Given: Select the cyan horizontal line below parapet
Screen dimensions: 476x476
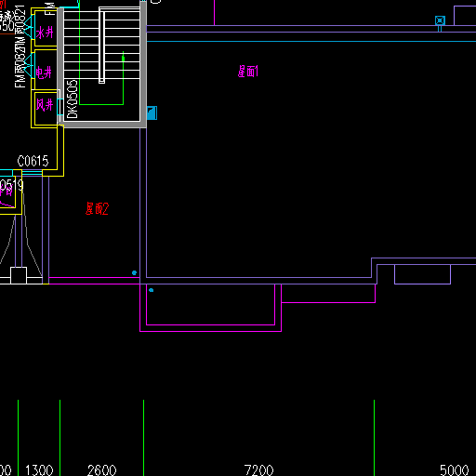Looking at the screenshot, I should pyautogui.click(x=311, y=41).
